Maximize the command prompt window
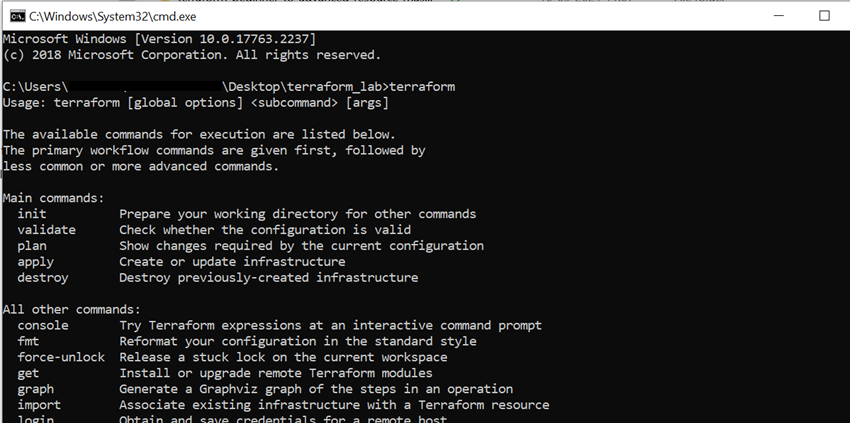 (824, 16)
